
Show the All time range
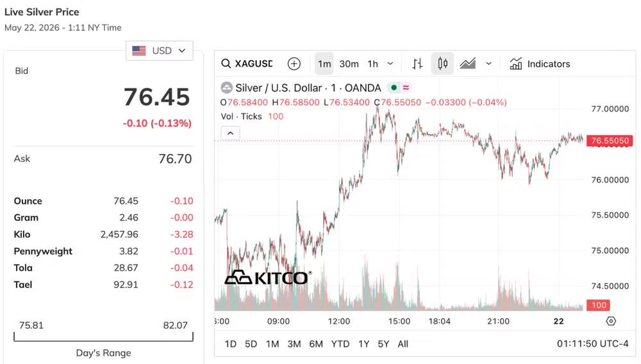pos(403,344)
